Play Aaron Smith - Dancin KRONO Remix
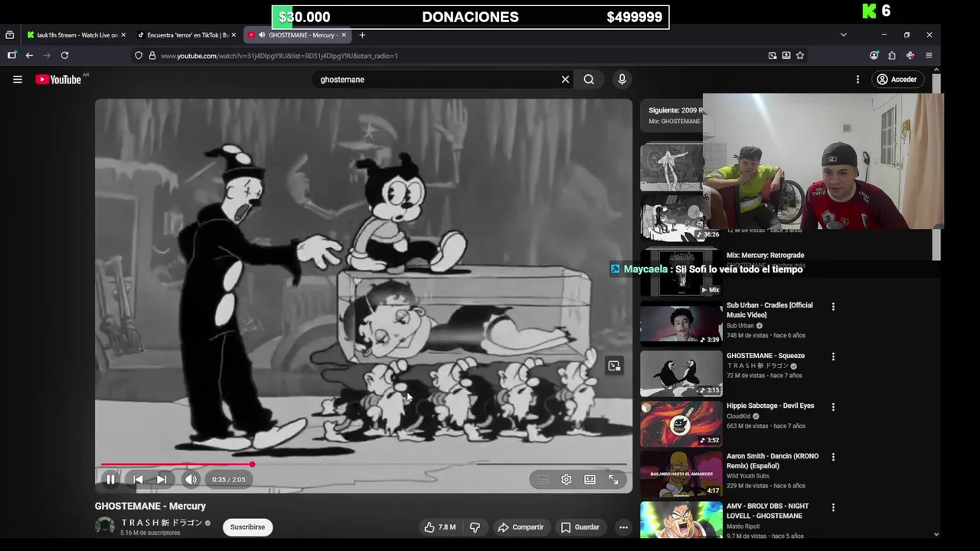This screenshot has width=980, height=551. 773,461
